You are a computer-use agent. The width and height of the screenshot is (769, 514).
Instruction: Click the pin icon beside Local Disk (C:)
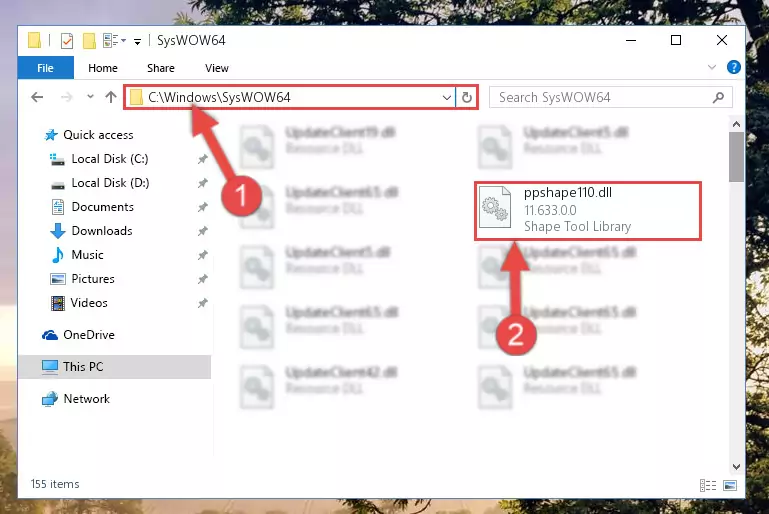[x=203, y=159]
